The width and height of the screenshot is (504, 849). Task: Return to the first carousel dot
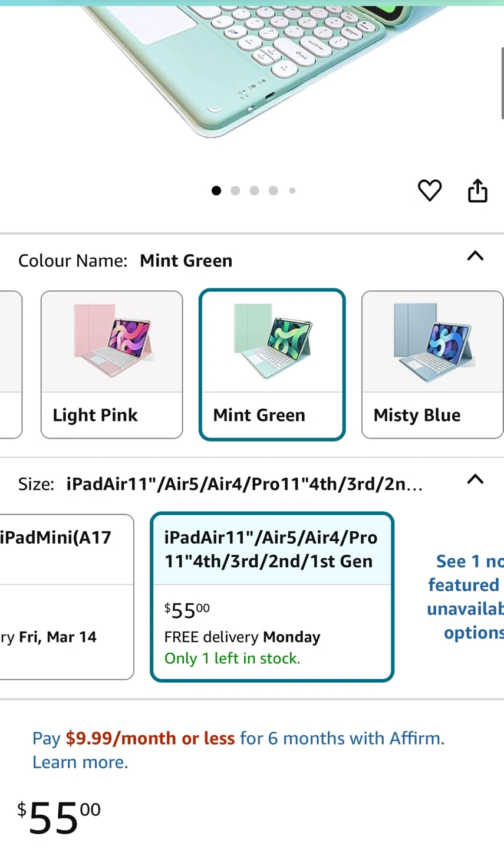pos(216,190)
